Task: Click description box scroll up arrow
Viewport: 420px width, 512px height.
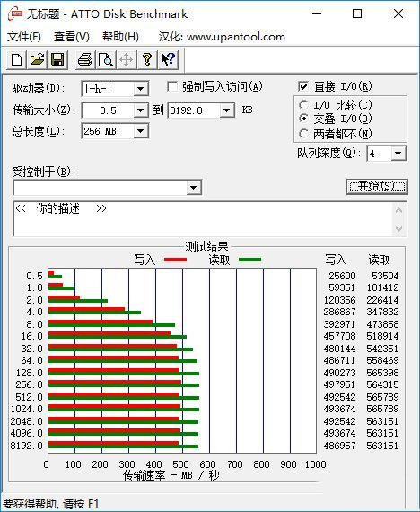Action: click(398, 210)
